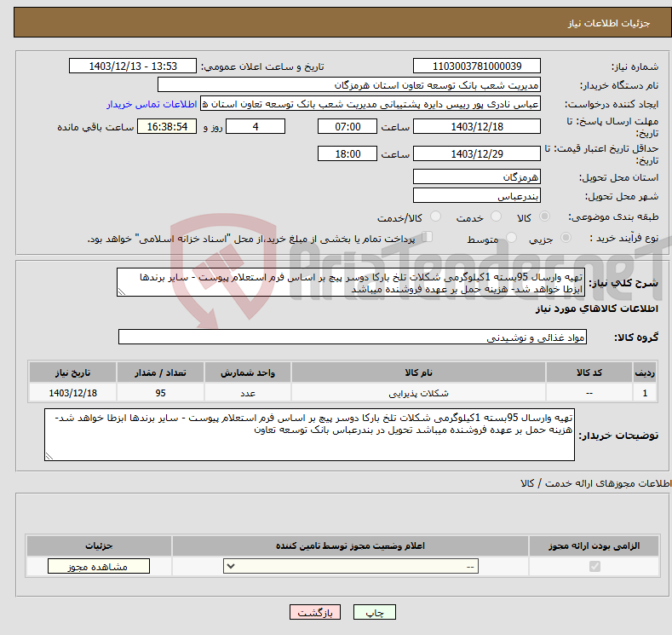Click the شماره نیاز field 1103003781000039
This screenshot has width=672, height=635.
[477, 66]
